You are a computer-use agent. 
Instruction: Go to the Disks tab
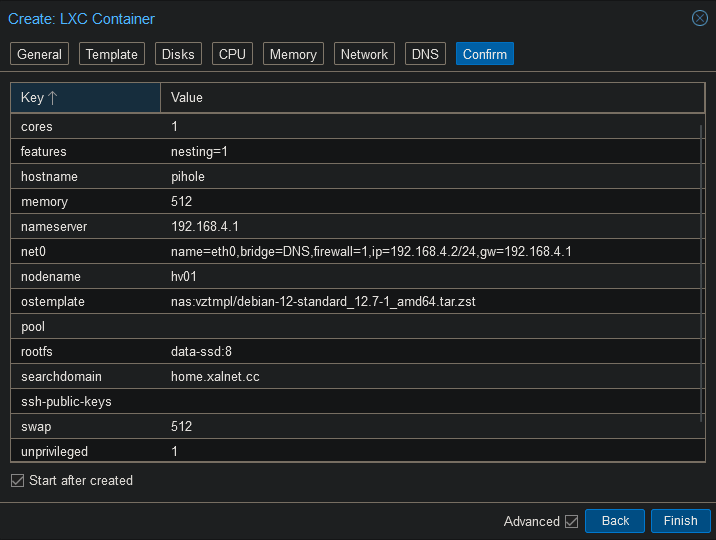point(178,54)
